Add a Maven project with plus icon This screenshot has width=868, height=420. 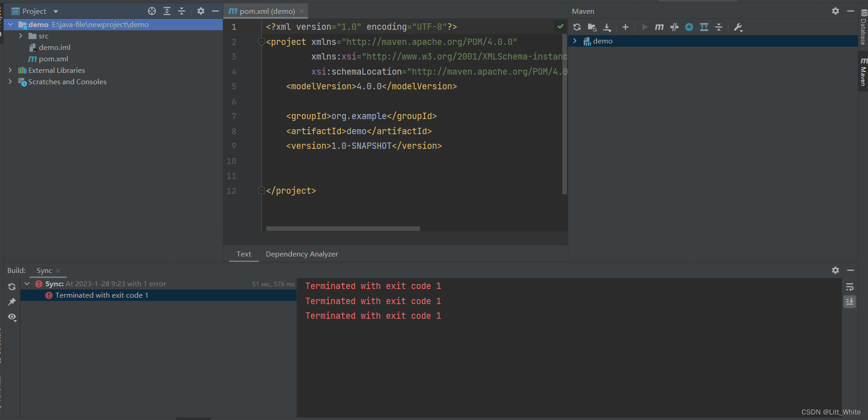(x=625, y=27)
